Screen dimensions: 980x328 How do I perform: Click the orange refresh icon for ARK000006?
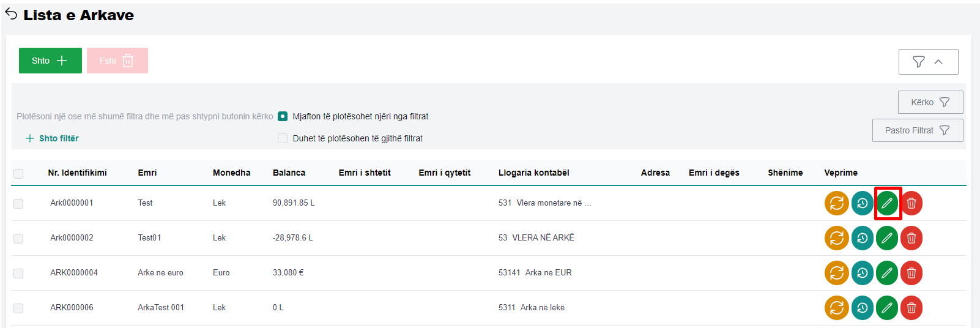click(836, 308)
